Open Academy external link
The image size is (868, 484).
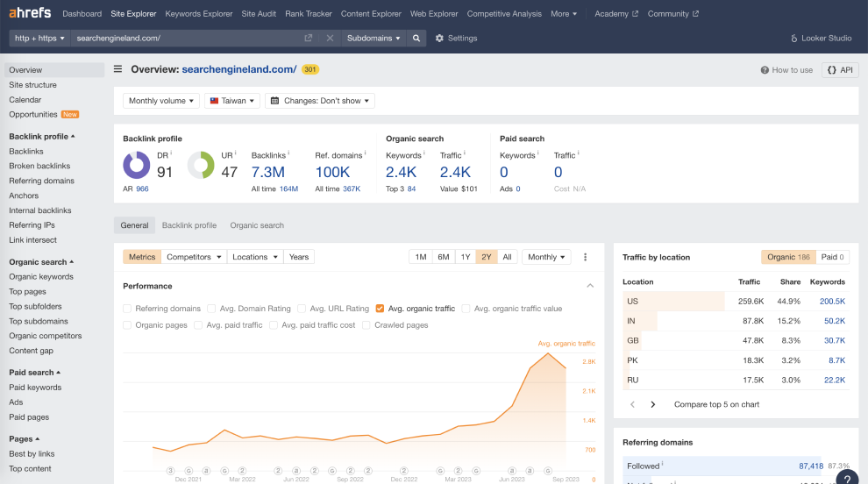point(616,13)
